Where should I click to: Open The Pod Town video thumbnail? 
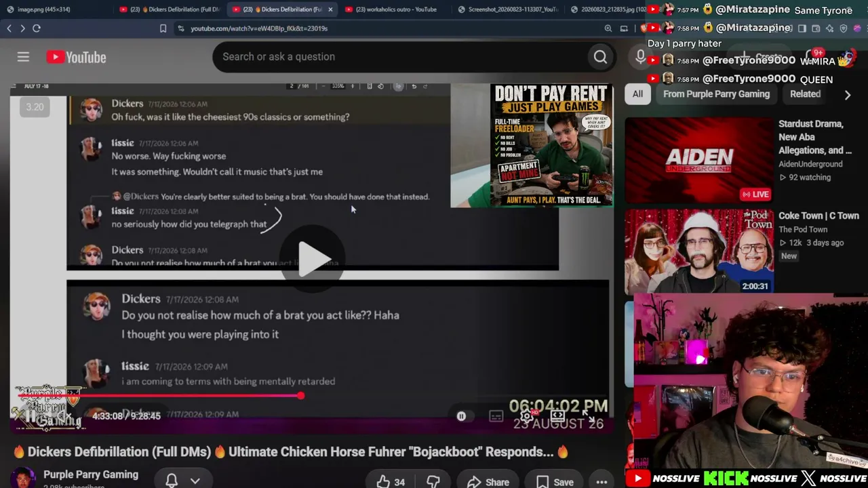click(x=698, y=251)
